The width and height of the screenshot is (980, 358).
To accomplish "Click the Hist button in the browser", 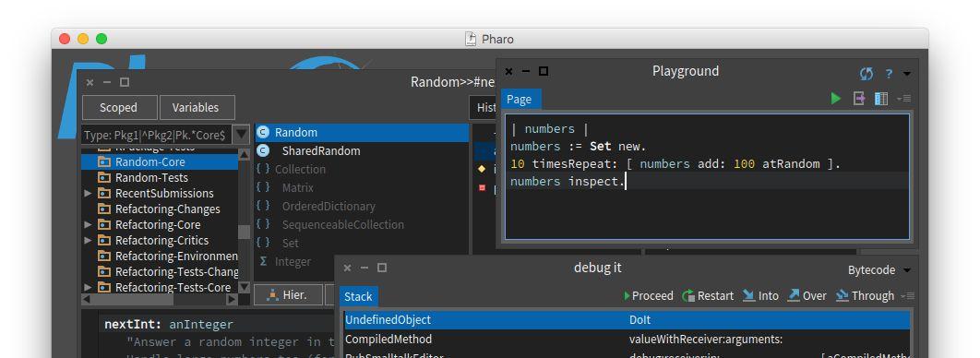I will (483, 107).
